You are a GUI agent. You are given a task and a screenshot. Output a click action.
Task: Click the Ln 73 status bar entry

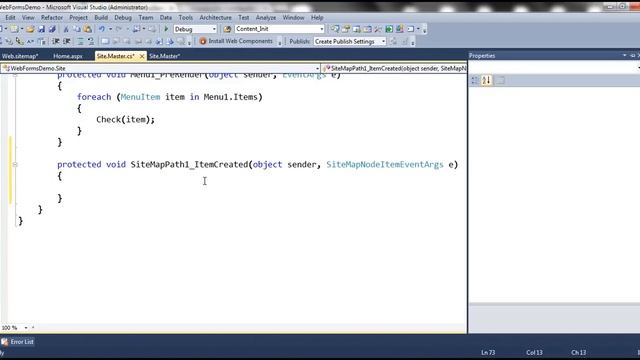488,352
